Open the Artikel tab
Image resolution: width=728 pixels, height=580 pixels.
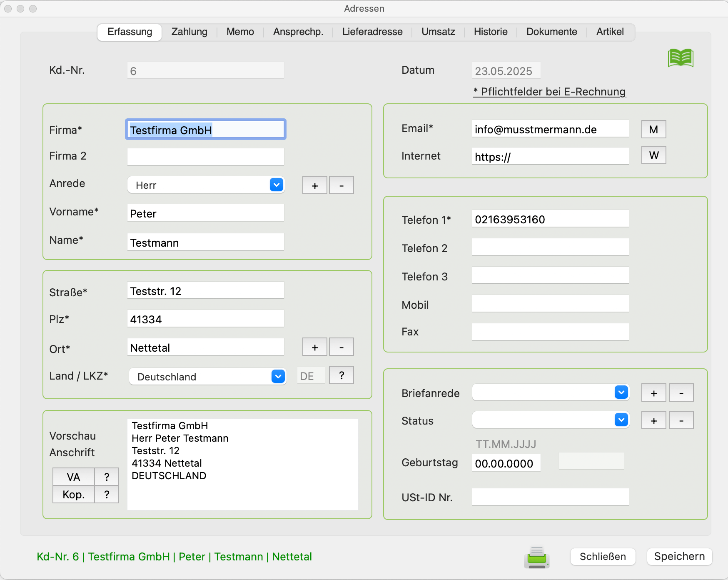tap(610, 32)
